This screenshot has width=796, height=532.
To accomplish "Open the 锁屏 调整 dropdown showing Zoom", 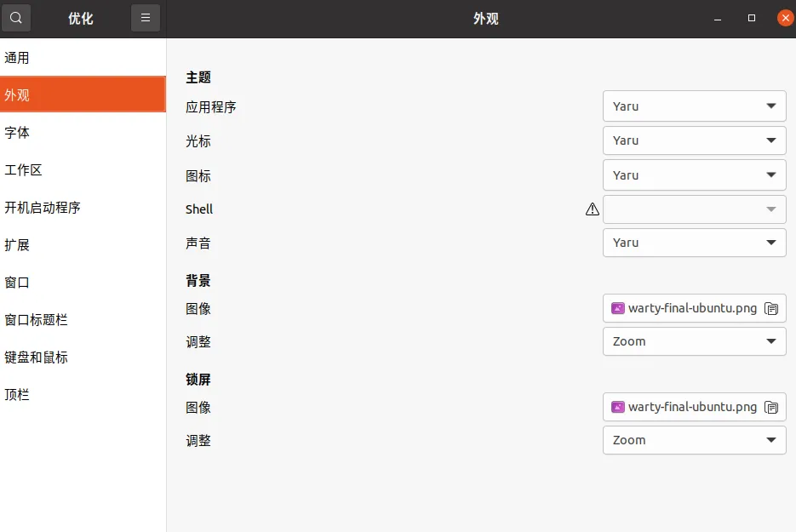I will pyautogui.click(x=694, y=439).
